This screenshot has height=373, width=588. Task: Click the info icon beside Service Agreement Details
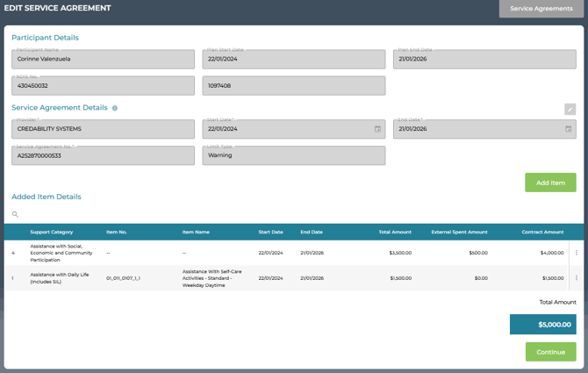tap(115, 108)
